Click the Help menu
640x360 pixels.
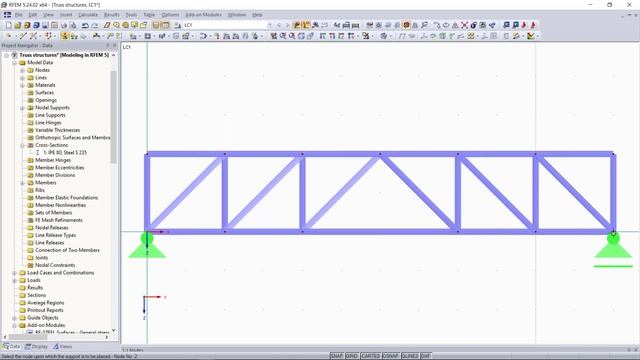pos(257,15)
